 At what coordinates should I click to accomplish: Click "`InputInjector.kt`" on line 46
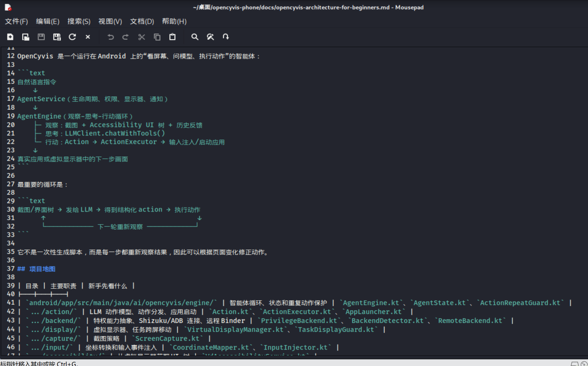[x=296, y=347]
